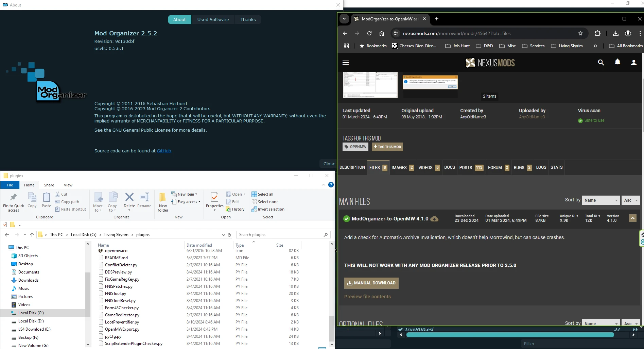
Task: Expand address bar history dropdown
Action: coord(223,235)
